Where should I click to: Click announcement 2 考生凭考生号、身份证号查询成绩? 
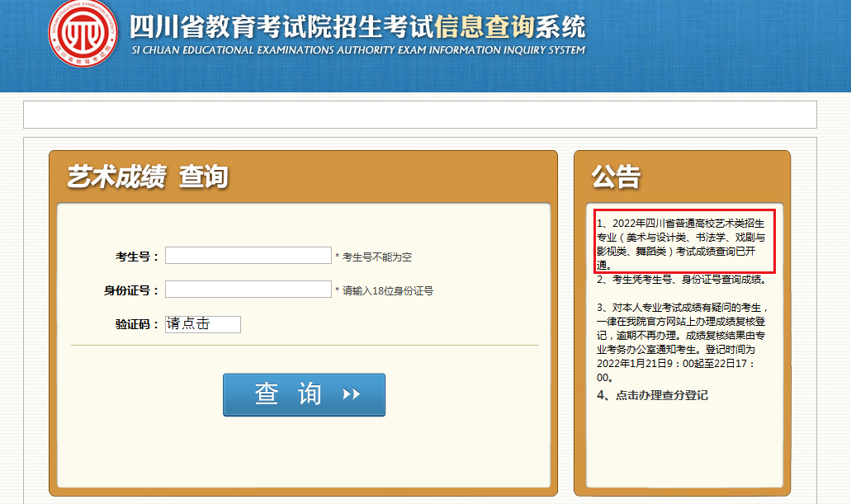[x=683, y=280]
